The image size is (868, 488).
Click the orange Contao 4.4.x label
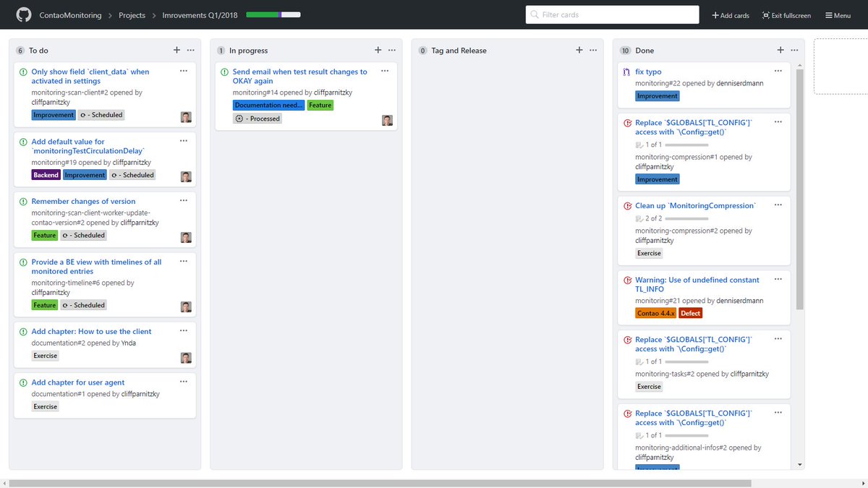[x=655, y=313]
